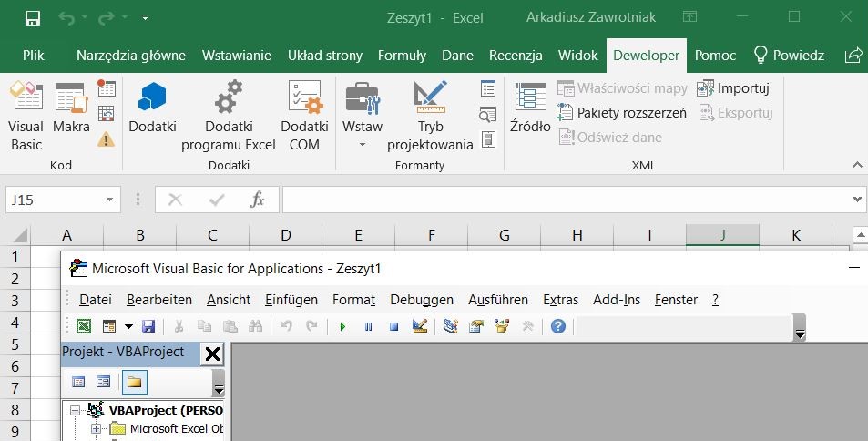Click the View Code icon in Formanty
868x441 pixels.
coord(488,114)
